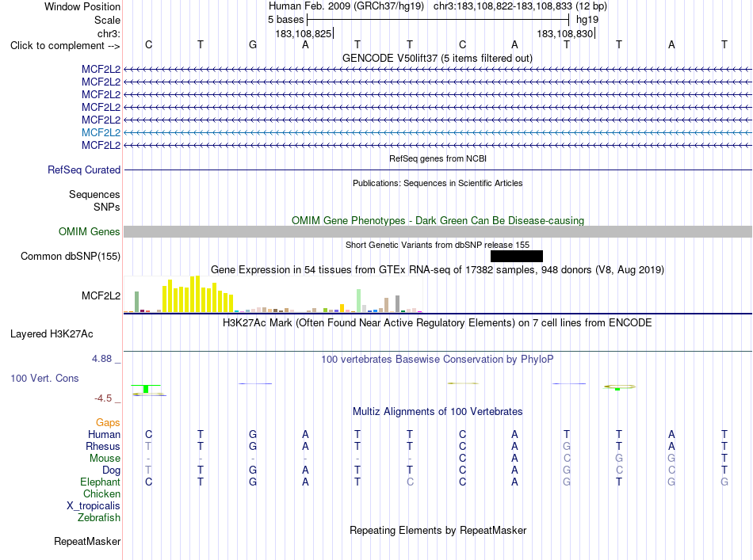753x560 pixels.
Task: Open the H3K27Ac Mark track title
Action: point(438,322)
